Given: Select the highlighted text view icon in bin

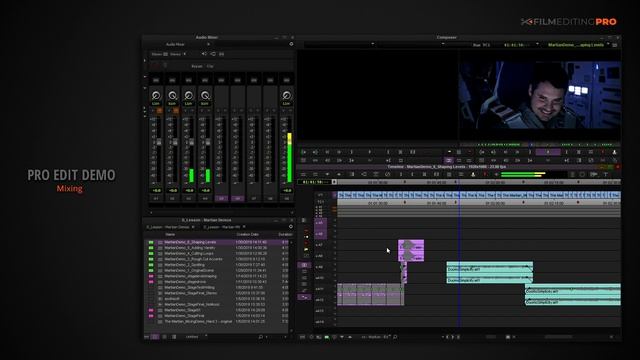Looking at the screenshot, I should tap(155, 337).
